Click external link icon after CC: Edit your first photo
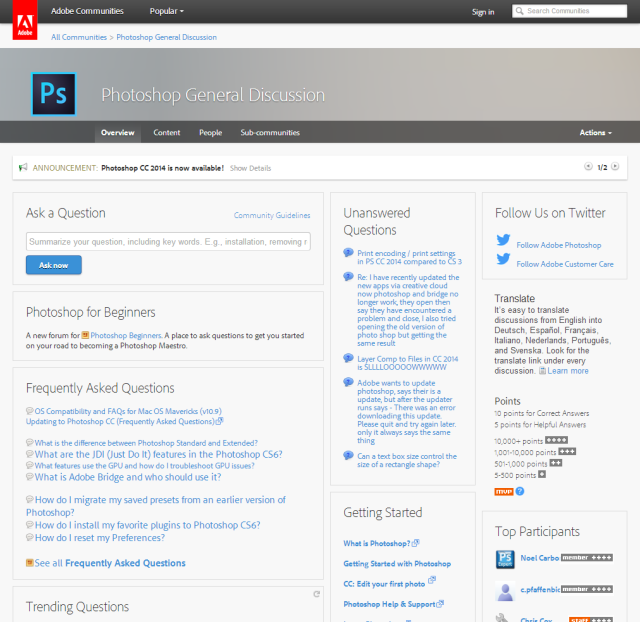The image size is (640, 622). point(432,580)
